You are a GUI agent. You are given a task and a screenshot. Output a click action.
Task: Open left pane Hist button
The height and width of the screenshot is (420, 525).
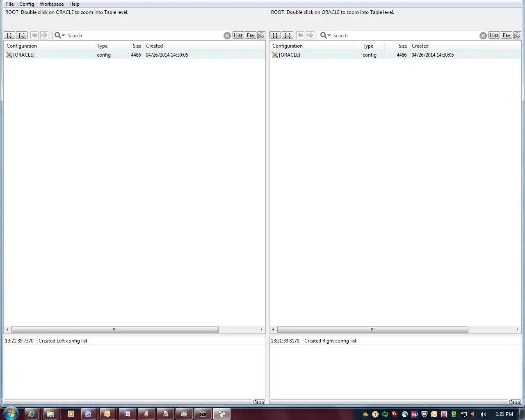[238, 35]
